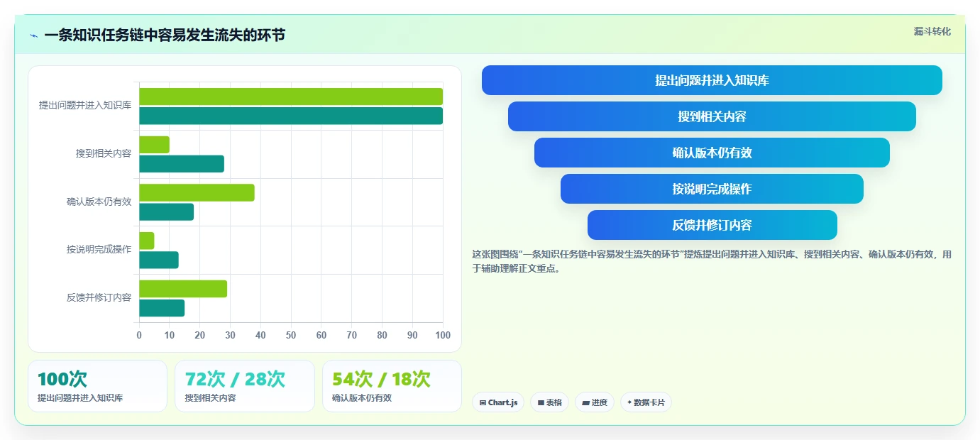Click the x-axis tick value 80
This screenshot has height=440, width=980.
pos(382,335)
